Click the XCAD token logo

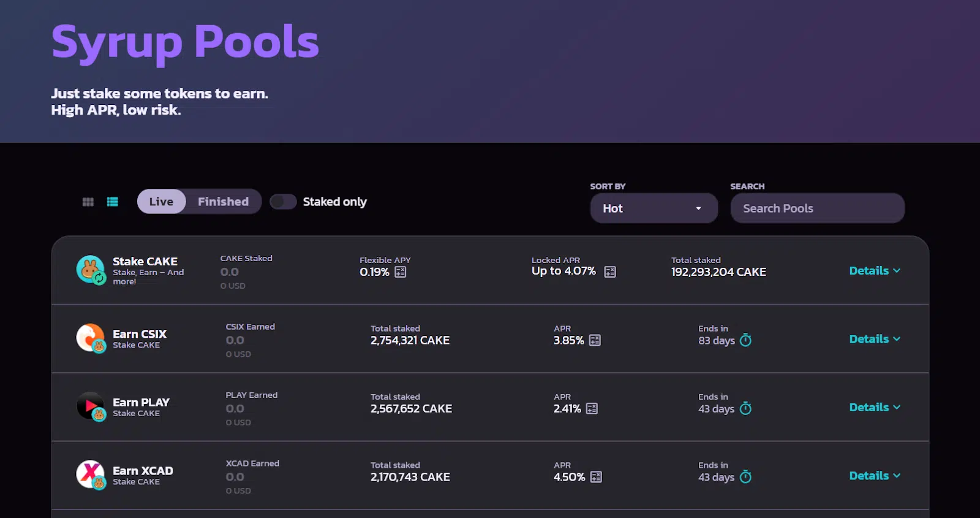91,474
